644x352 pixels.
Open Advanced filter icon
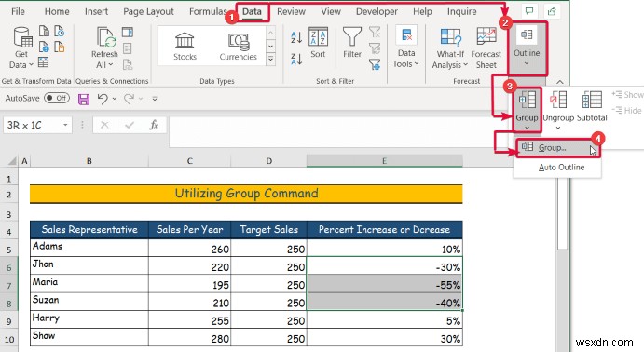[375, 64]
